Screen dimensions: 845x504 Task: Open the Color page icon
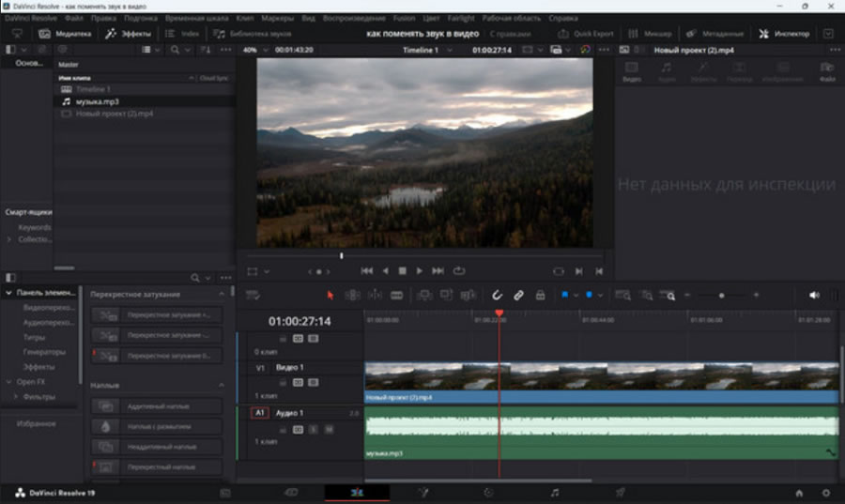(x=489, y=492)
